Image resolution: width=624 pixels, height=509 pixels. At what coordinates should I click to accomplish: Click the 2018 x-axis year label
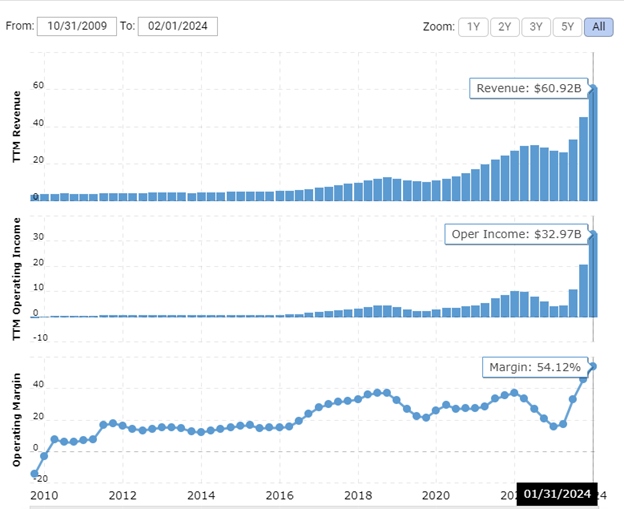tap(357, 495)
